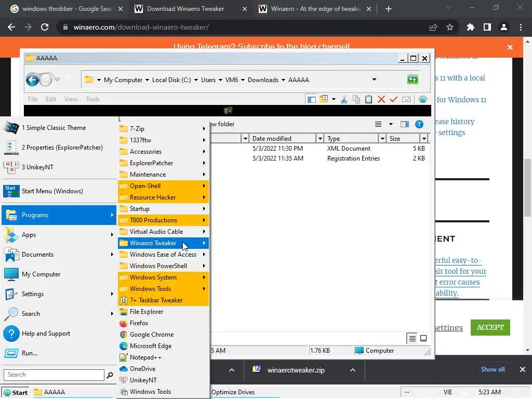
Task: Click the navigation pane toggle icon in Explorer toolbar
Action: coord(311,99)
